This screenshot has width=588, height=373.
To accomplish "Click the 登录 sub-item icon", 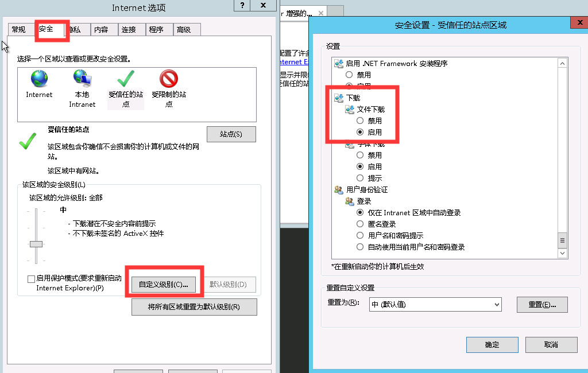I will (x=350, y=201).
